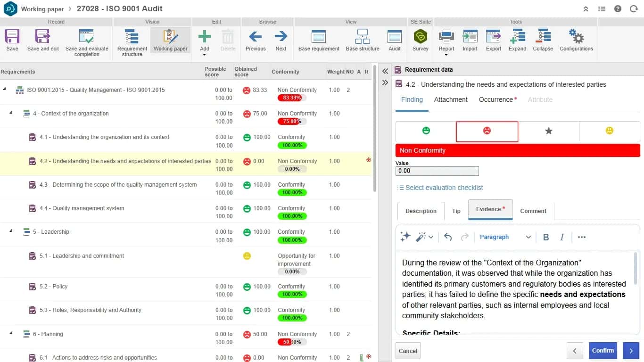Open the Comment tab
The width and height of the screenshot is (644, 362).
click(x=533, y=211)
